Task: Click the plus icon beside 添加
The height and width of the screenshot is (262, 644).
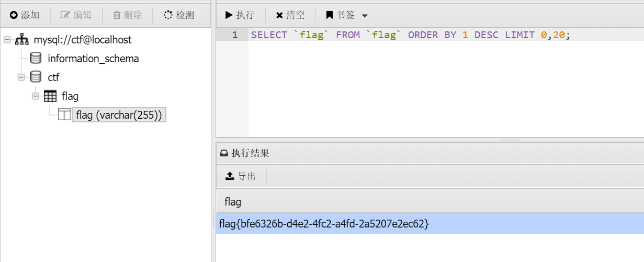Action: (14, 15)
